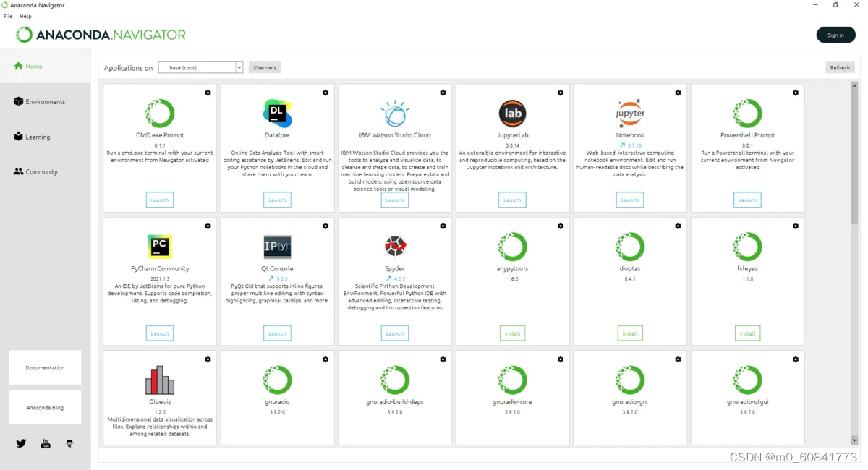Click the Qt Console IPy icon

tap(278, 247)
